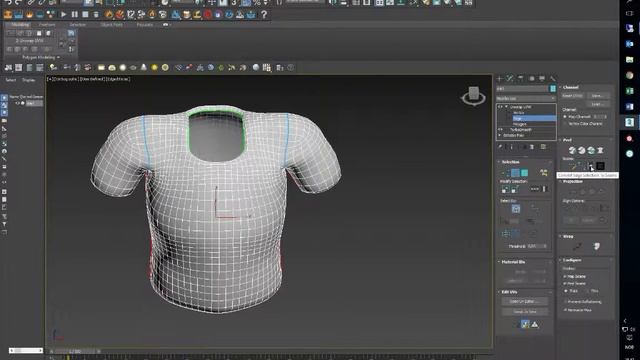Select the Thick seam display radio button
640x360 pixels.
coord(566,291)
